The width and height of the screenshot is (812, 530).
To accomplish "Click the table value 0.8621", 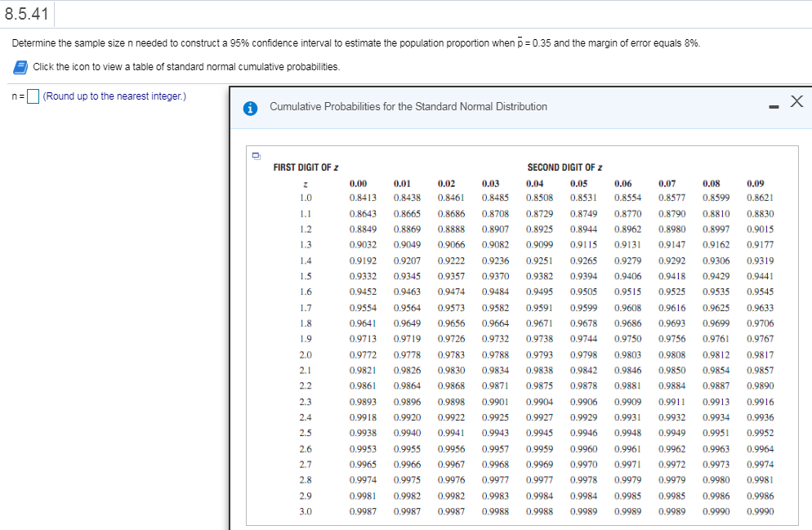I will coord(760,198).
